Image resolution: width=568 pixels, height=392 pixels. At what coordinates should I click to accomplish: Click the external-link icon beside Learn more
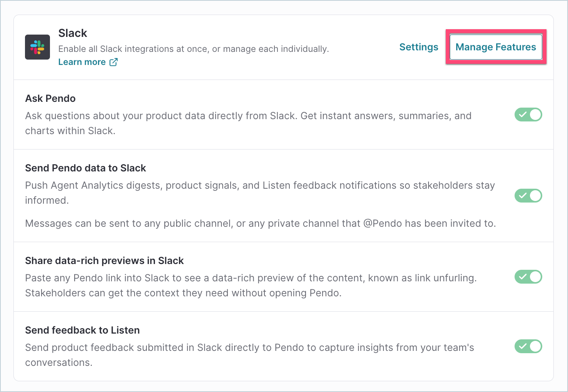point(113,62)
